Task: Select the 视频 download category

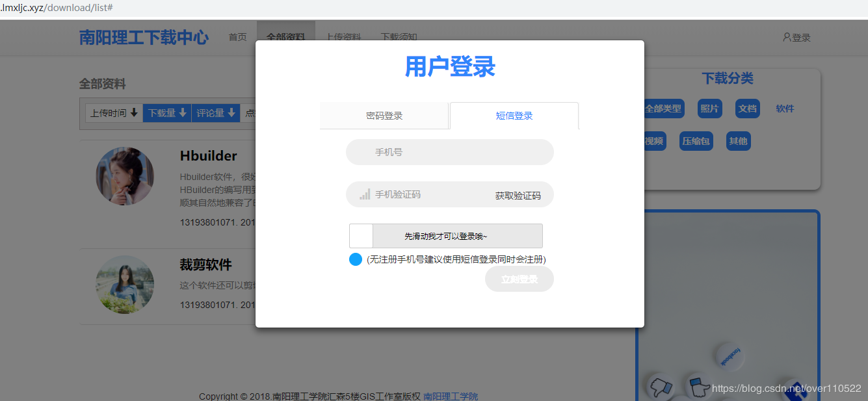Action: (x=654, y=140)
